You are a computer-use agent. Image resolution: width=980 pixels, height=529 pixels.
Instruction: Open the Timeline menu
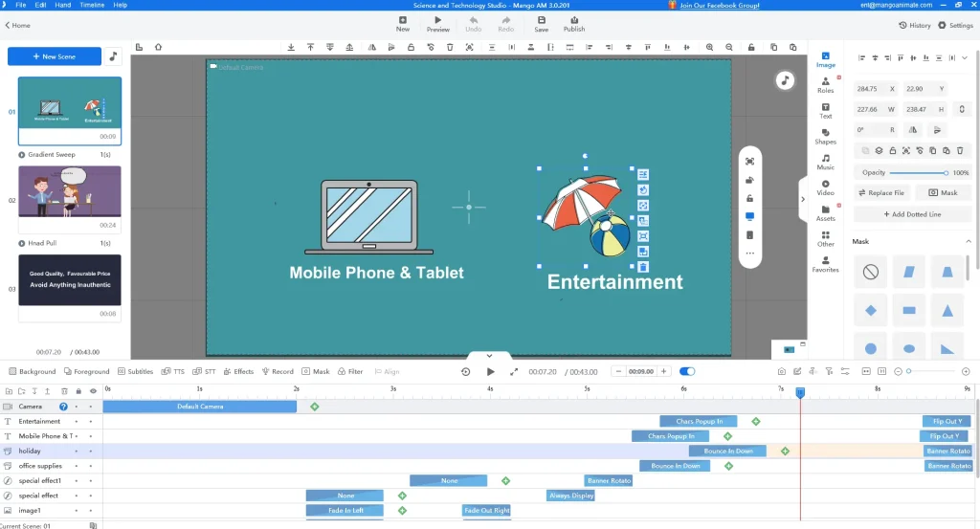[92, 5]
